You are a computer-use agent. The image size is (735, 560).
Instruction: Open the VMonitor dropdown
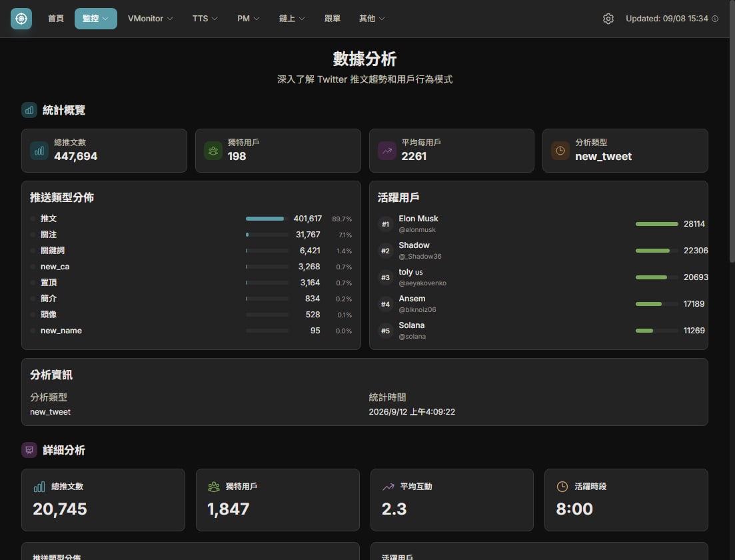click(x=151, y=19)
